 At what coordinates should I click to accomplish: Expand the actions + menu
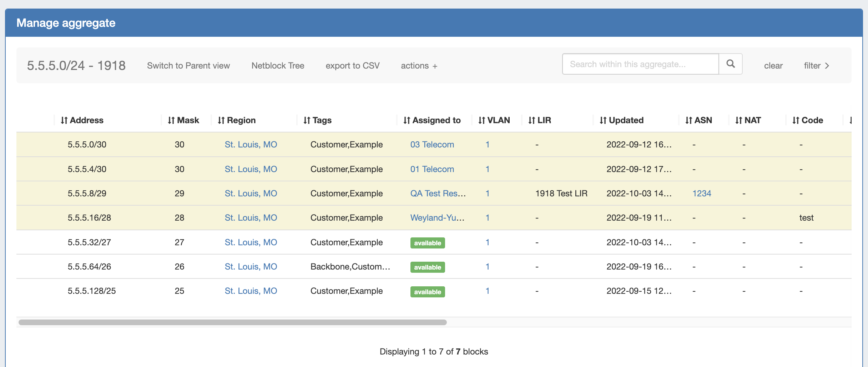[419, 66]
